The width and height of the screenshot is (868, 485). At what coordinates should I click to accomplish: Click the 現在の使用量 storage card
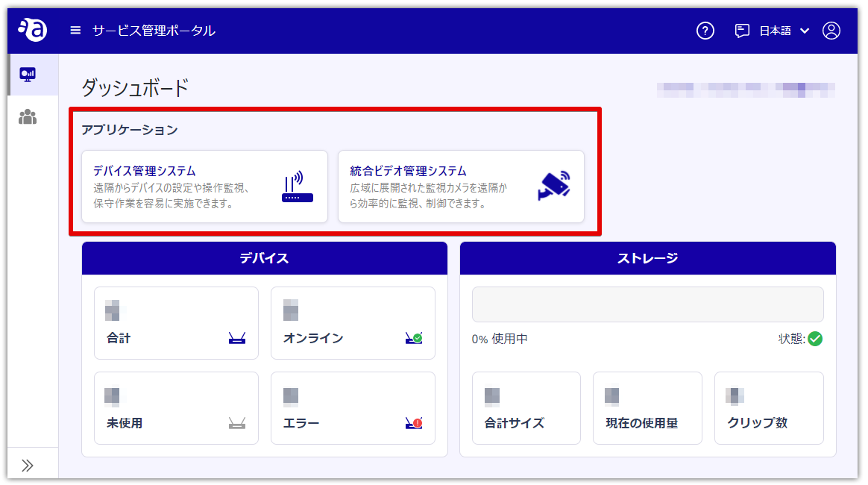[647, 408]
